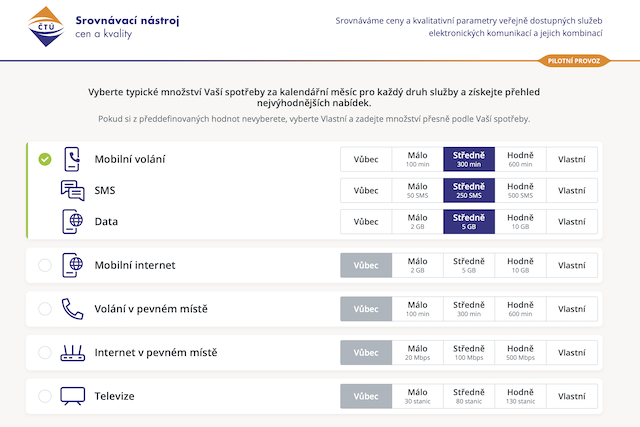Select Málo 50 SMS option
Viewport: 640px width, 427px height.
pos(417,190)
